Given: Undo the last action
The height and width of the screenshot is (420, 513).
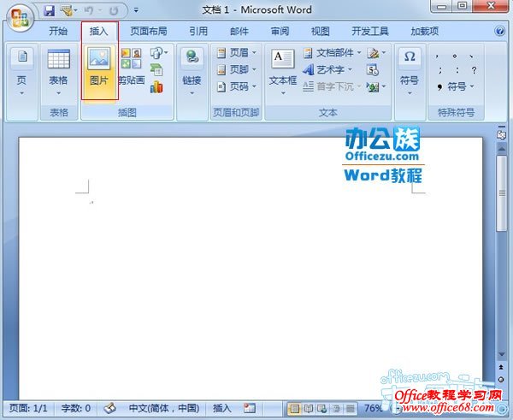Looking at the screenshot, I should point(88,11).
